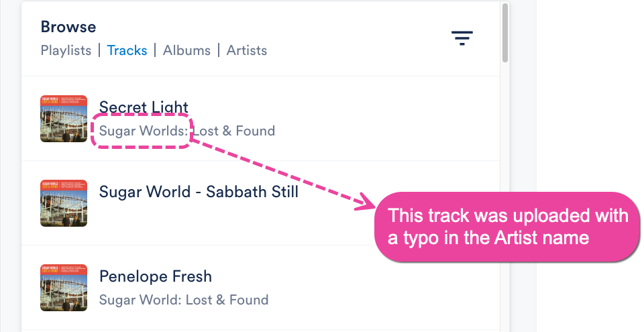Screen dimensions: 644x332
Task: Click the Browse heading
Action: (x=68, y=27)
